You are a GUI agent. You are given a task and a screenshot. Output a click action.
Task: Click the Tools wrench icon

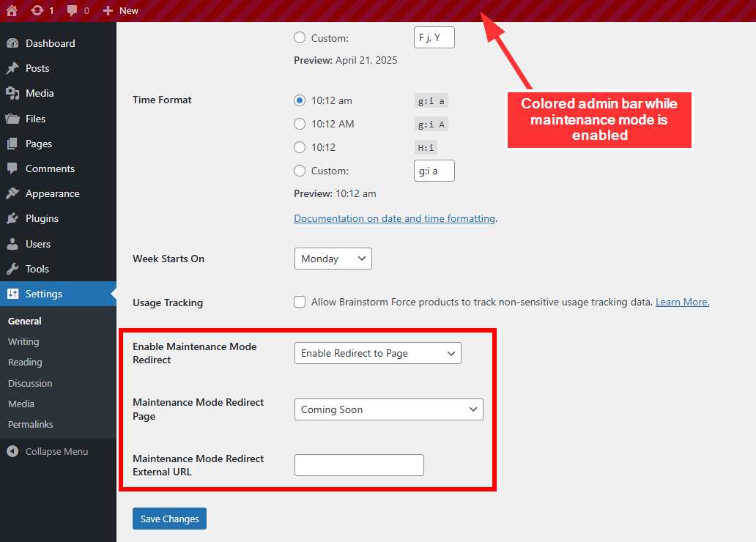16,269
